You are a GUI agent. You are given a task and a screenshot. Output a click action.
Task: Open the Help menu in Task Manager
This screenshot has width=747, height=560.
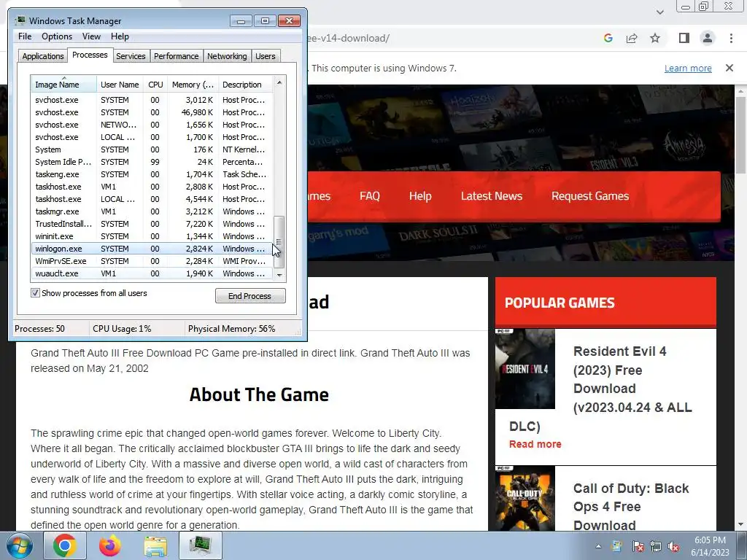point(120,36)
